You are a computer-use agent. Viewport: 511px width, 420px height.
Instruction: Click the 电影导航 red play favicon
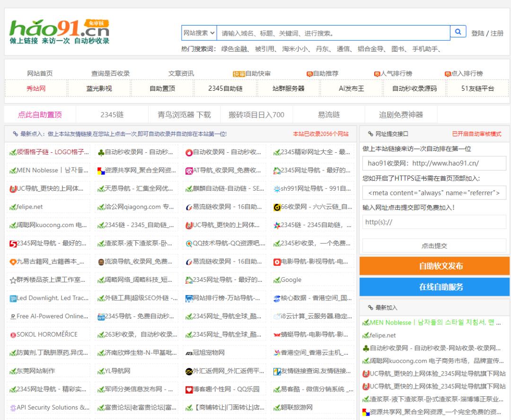click(277, 262)
